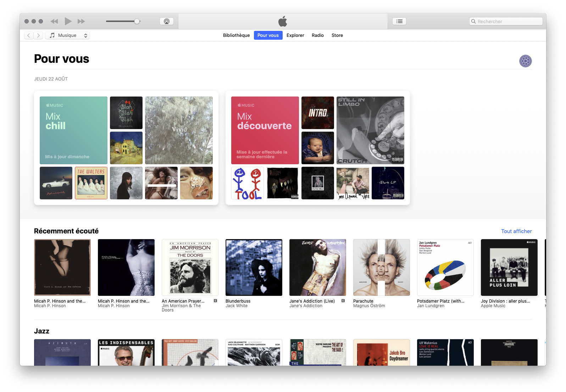Open the account profile avatar
The image size is (566, 392).
[x=525, y=61]
